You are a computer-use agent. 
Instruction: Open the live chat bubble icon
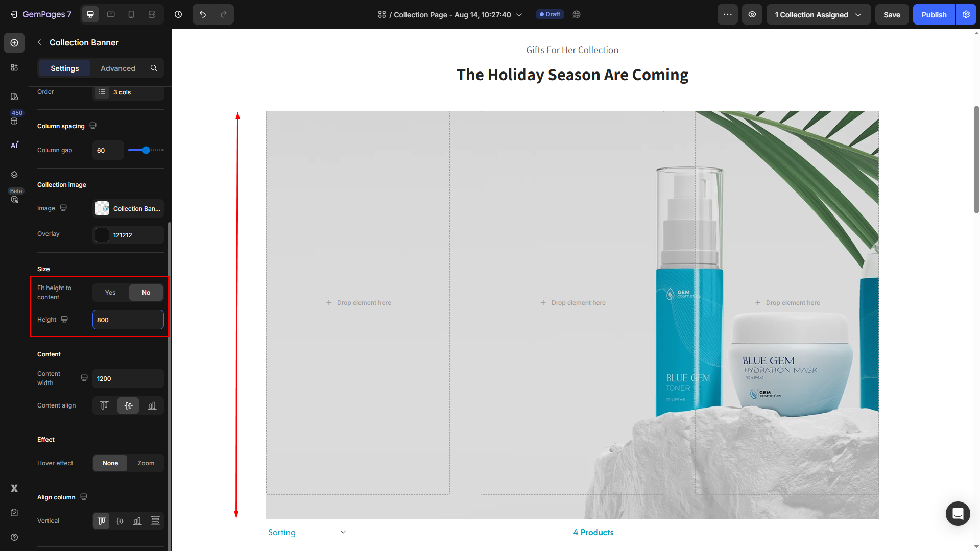point(958,513)
